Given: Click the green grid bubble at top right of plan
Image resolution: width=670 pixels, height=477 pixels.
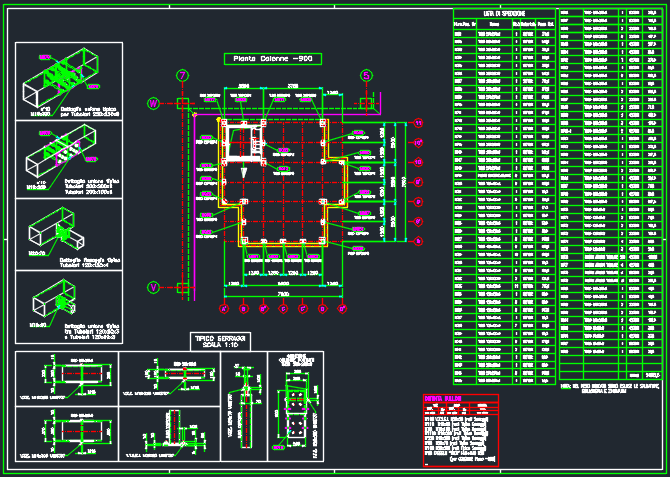Looking at the screenshot, I should (366, 75).
